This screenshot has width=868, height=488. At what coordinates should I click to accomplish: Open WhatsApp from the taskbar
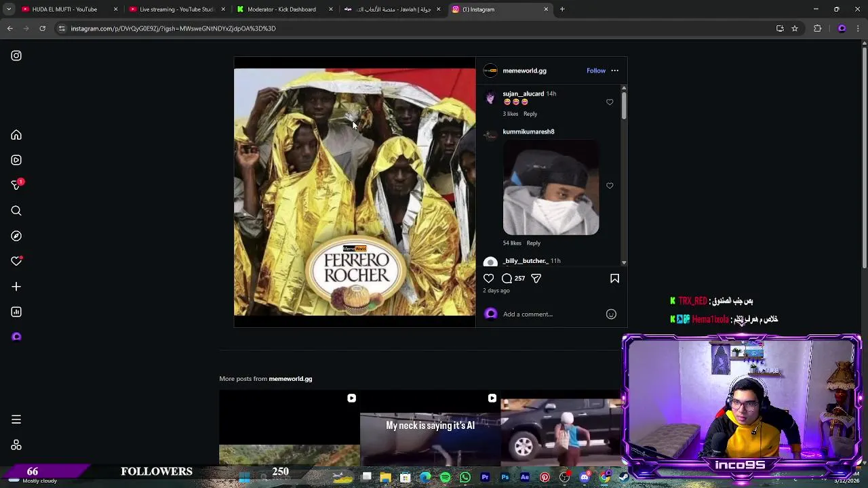(465, 478)
